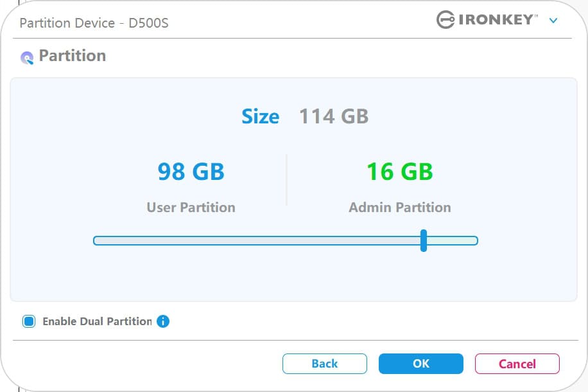Click the slider track right of the handle
This screenshot has height=392, width=588.
tap(453, 240)
